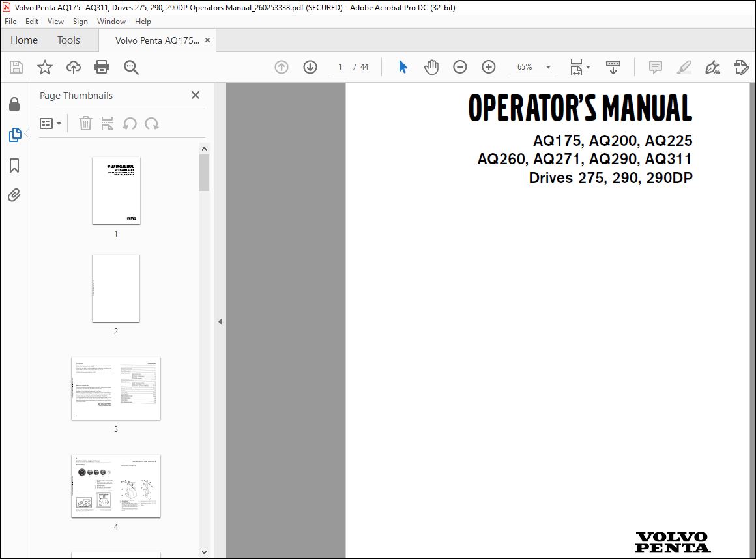The width and height of the screenshot is (756, 559).
Task: Select page 4 thumbnail
Action: [x=116, y=486]
